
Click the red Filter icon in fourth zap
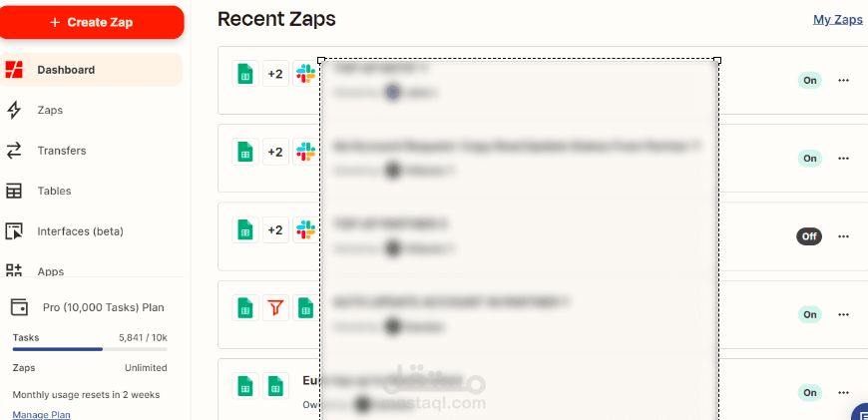pyautogui.click(x=275, y=308)
